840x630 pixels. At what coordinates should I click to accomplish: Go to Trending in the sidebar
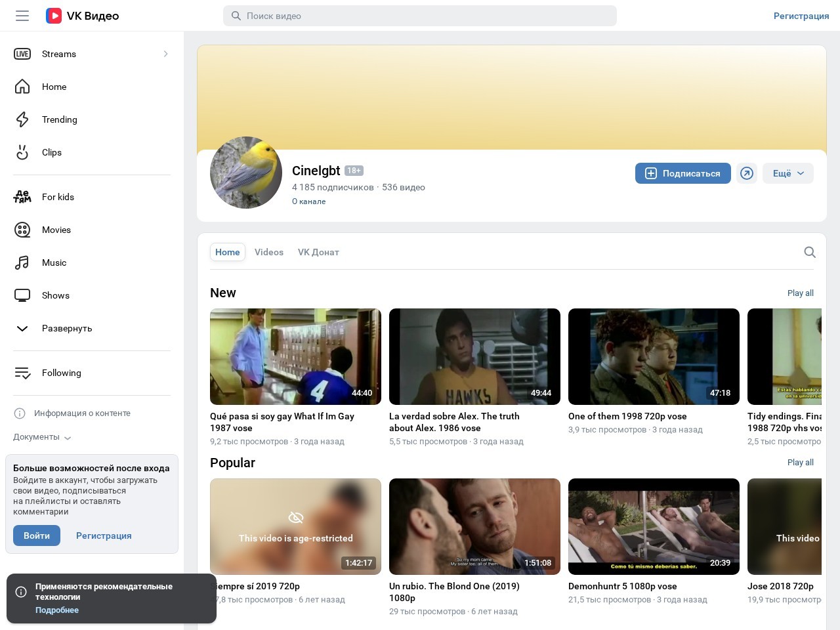[92, 119]
